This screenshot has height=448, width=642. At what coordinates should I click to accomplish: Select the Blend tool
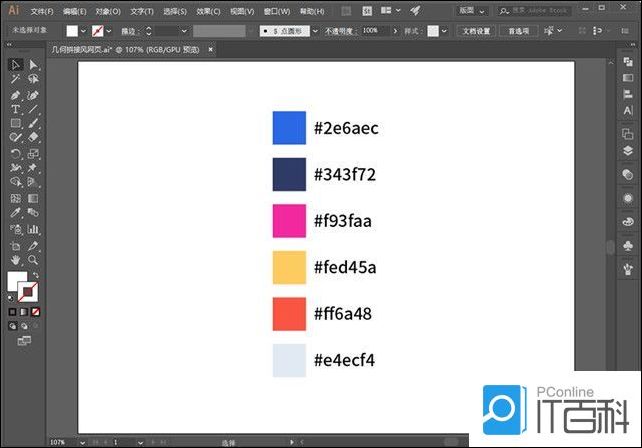tap(33, 213)
